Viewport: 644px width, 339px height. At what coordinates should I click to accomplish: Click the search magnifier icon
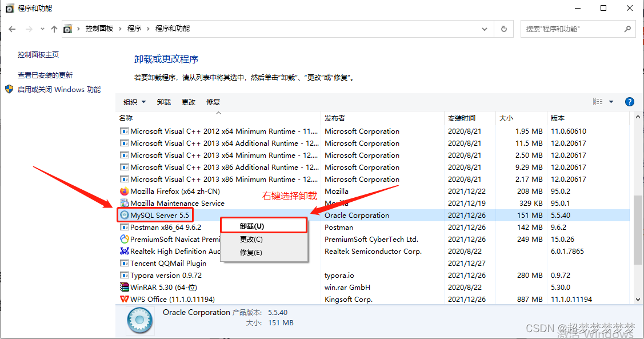click(x=627, y=29)
